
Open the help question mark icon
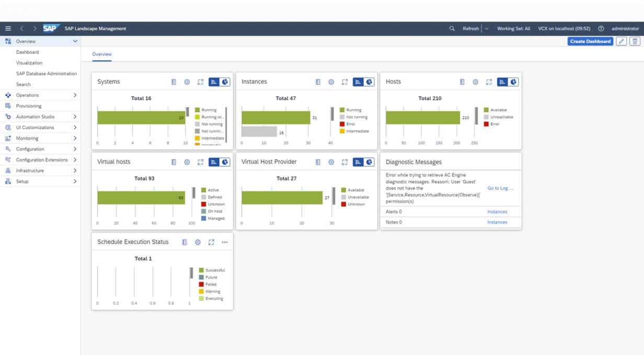click(601, 29)
